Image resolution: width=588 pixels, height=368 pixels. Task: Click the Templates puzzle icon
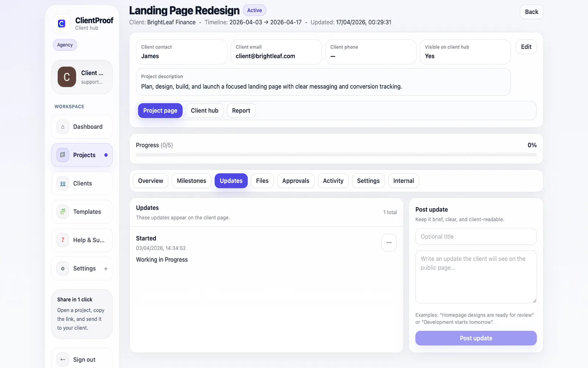point(62,212)
